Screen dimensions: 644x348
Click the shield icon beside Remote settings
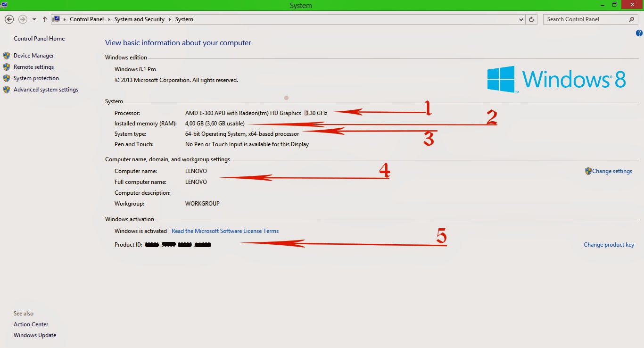pyautogui.click(x=7, y=66)
